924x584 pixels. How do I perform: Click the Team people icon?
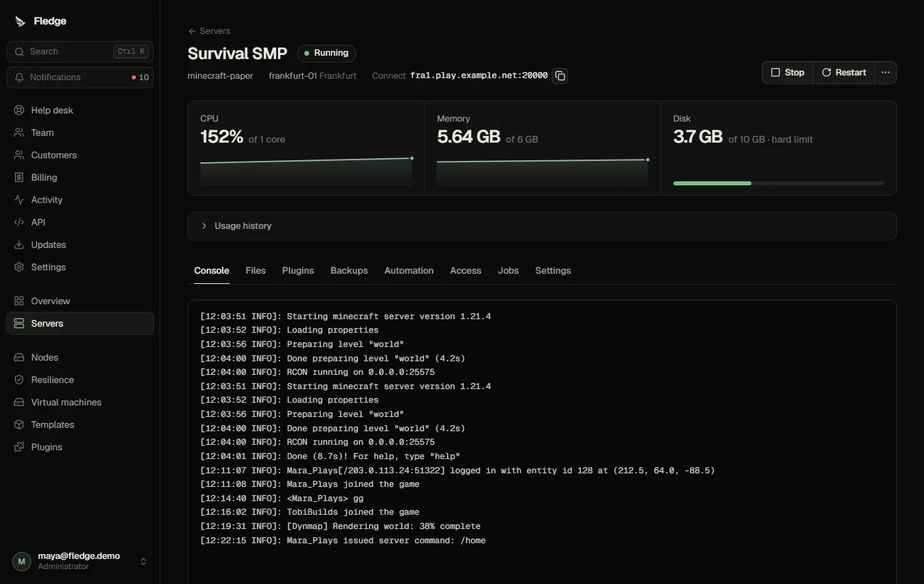(x=19, y=132)
